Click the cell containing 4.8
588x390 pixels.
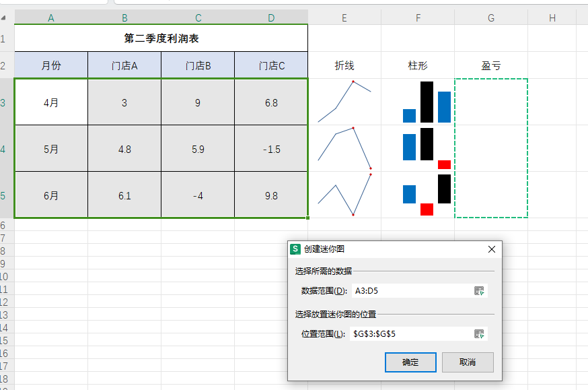point(124,149)
